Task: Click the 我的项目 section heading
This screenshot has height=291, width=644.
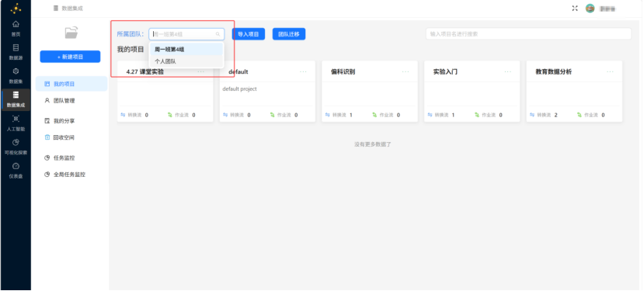Action: (131, 49)
